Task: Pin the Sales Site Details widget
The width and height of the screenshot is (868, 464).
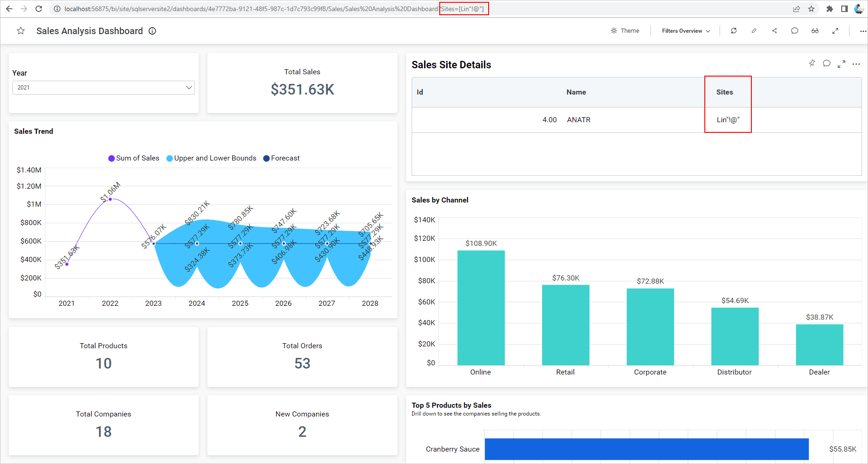Action: tap(812, 63)
